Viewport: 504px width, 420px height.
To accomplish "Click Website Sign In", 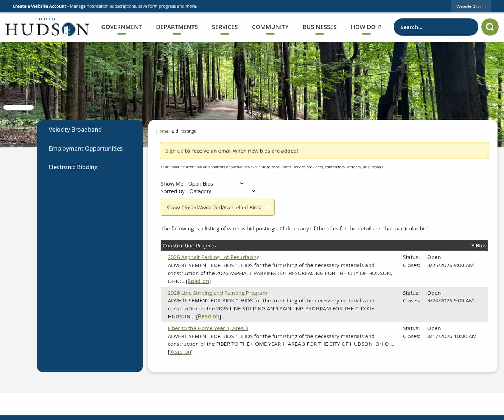I will (471, 6).
